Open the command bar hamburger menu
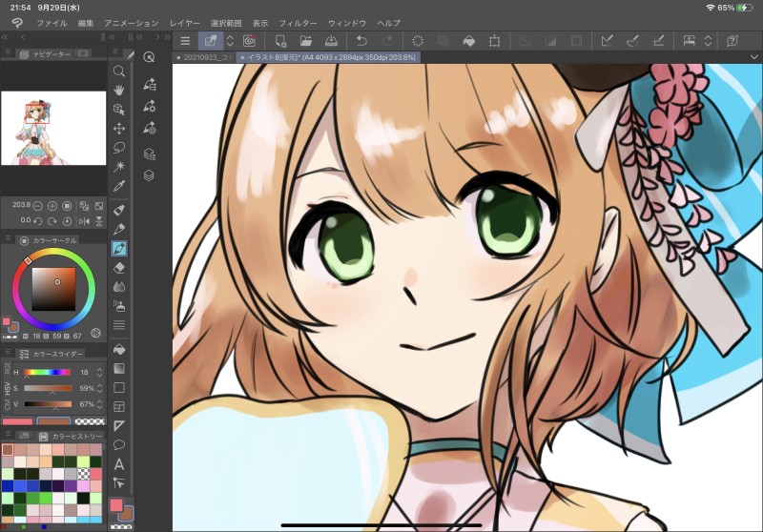Image resolution: width=763 pixels, height=532 pixels. (x=185, y=41)
